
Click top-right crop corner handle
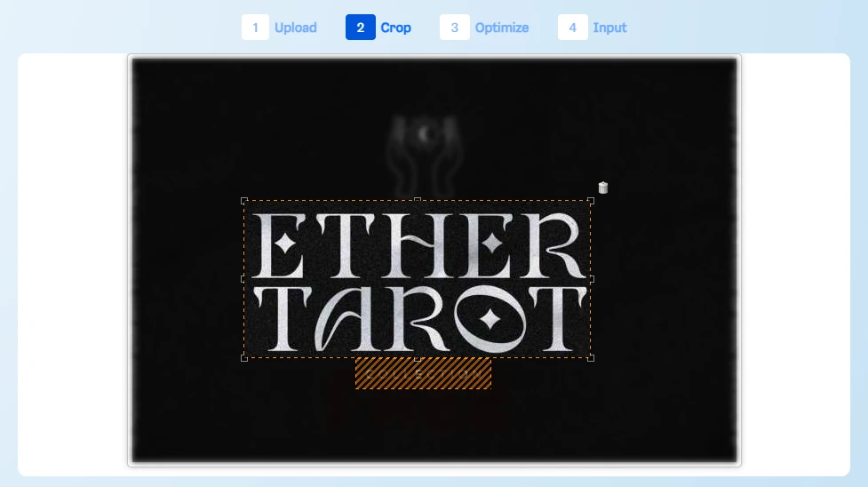tap(591, 201)
